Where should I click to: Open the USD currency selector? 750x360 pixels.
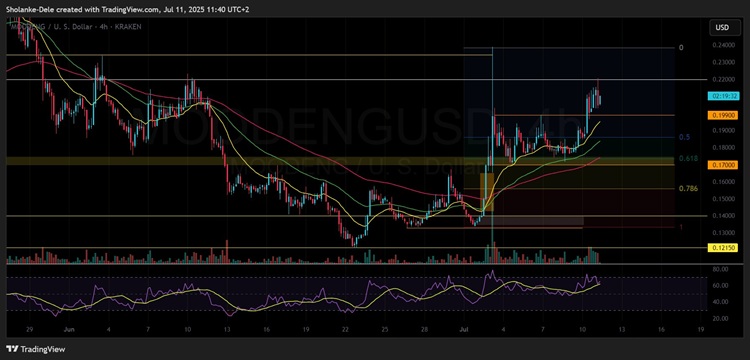(722, 28)
